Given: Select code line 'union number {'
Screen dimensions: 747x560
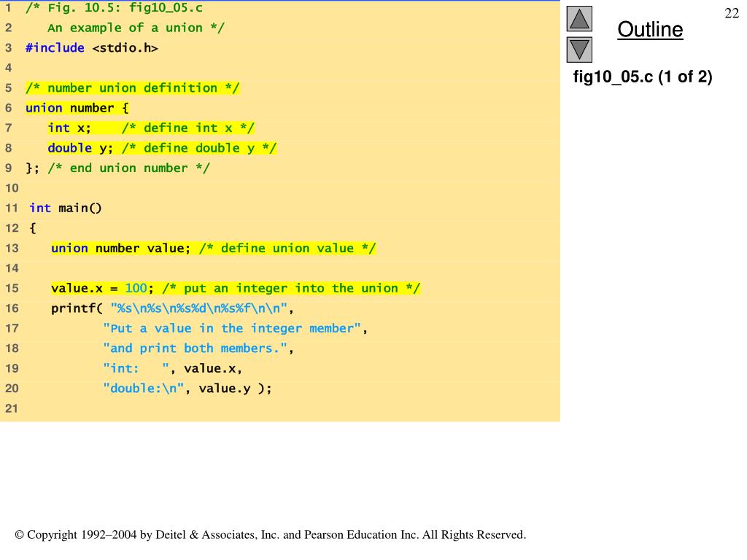Looking at the screenshot, I should (x=77, y=108).
